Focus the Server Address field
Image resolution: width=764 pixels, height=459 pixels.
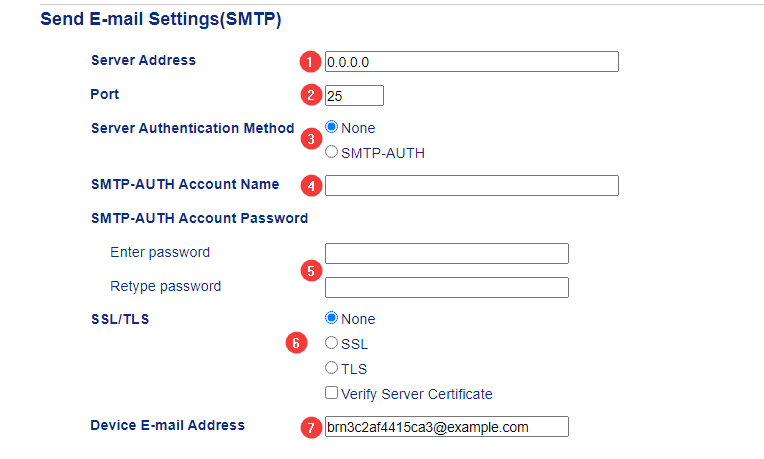click(x=472, y=61)
